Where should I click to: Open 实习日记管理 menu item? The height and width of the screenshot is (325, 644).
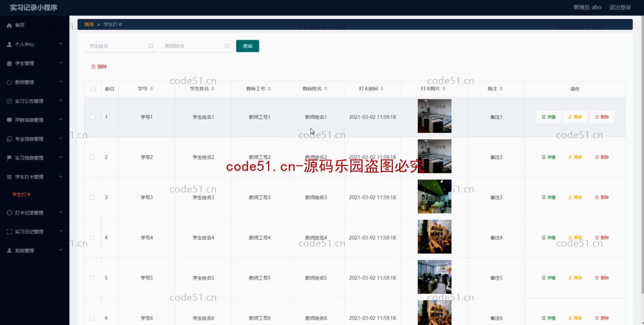coord(35,232)
